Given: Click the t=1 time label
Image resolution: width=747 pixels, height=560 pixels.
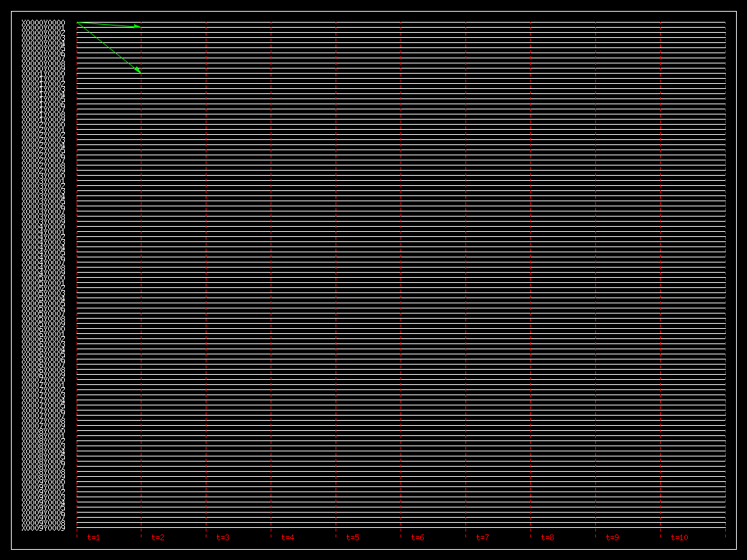Looking at the screenshot, I should click(93, 538).
